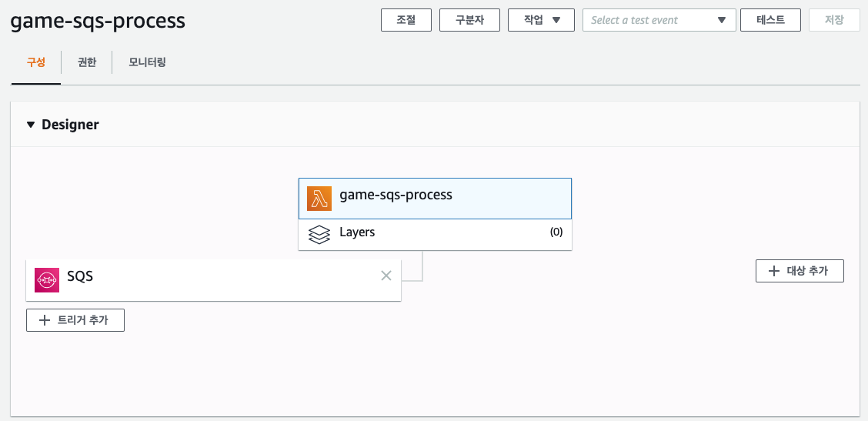868x421 pixels.
Task: Remove the SQS trigger with the X
Action: 386,276
